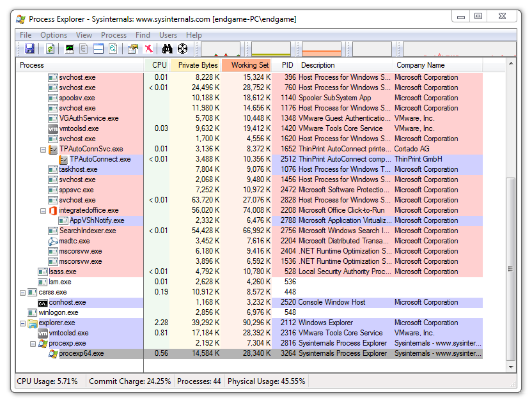Collapse the csrss.exe process tree

[x=23, y=293]
